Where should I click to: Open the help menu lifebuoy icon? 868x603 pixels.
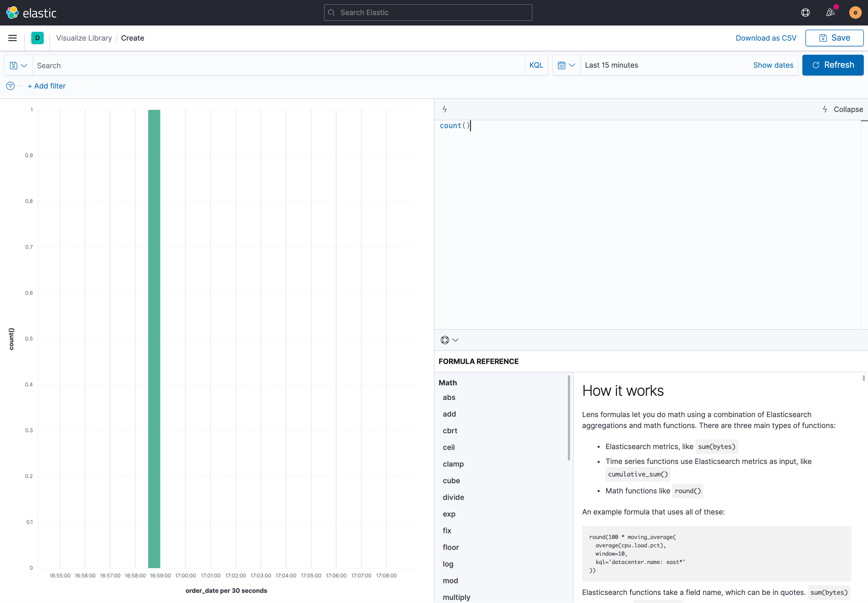pyautogui.click(x=805, y=12)
